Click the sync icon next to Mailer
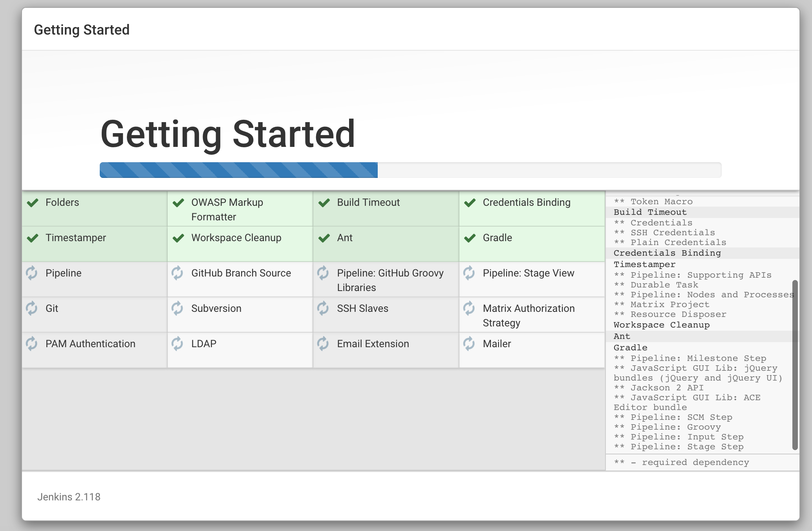The width and height of the screenshot is (812, 531). coord(469,344)
